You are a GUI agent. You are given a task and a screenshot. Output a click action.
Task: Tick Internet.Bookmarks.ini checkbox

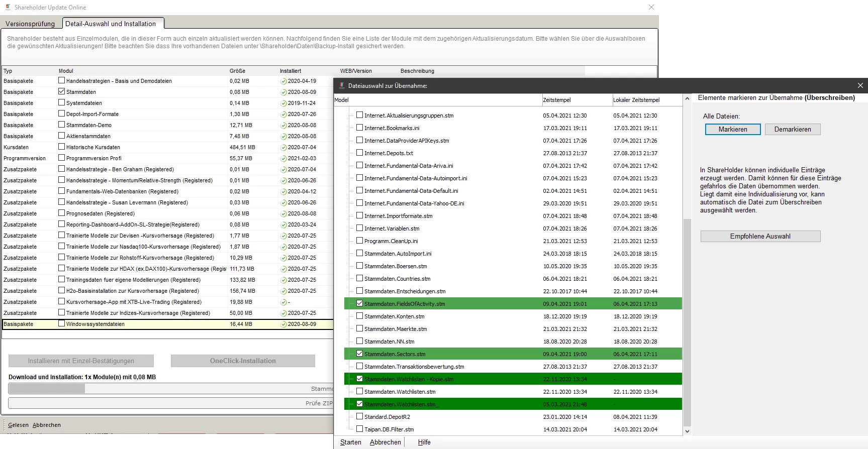coord(359,128)
